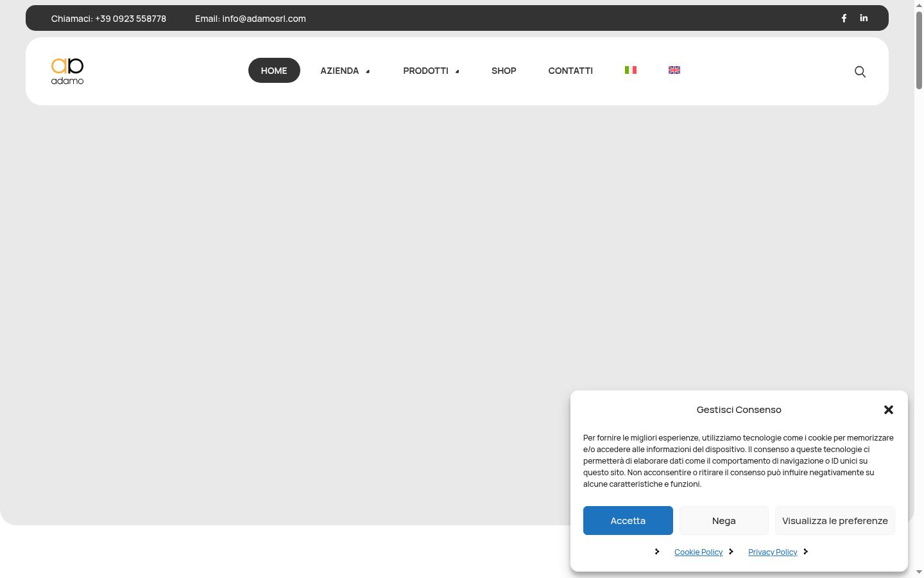Screen dimensions: 924x578
Task: Open the Facebook icon link
Action: coord(844,18)
